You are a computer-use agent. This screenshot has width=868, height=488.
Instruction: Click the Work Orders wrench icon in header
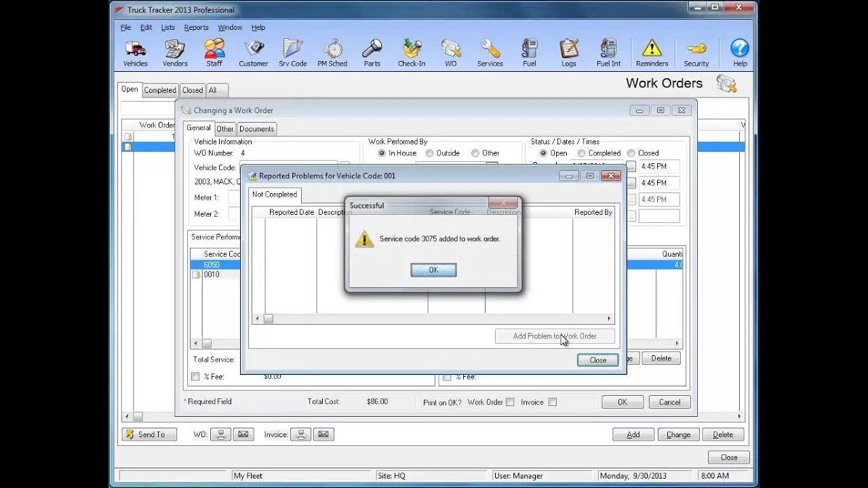click(x=726, y=83)
